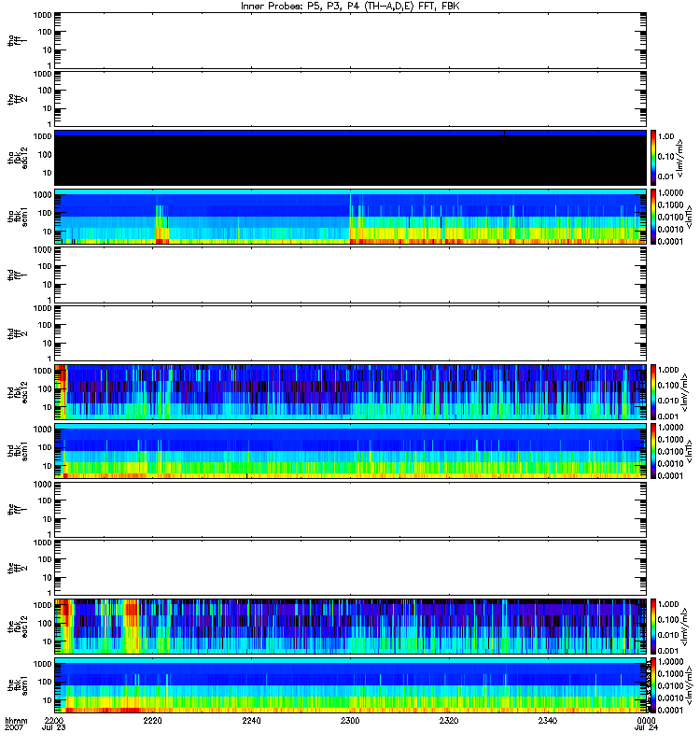
Task: Click the thd fbk edc12 color bar
Action: coord(653,392)
